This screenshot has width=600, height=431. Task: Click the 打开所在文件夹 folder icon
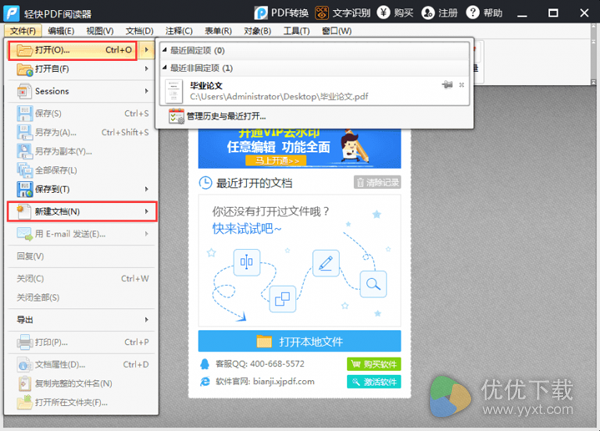tap(24, 402)
